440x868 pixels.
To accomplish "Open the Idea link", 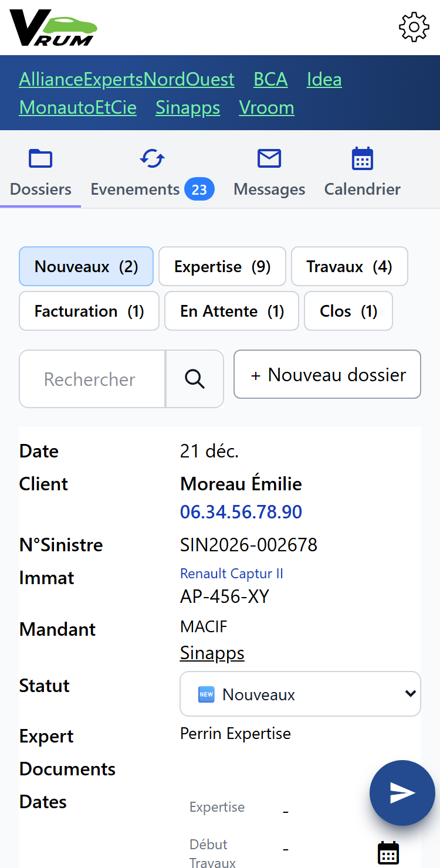I will pyautogui.click(x=324, y=79).
